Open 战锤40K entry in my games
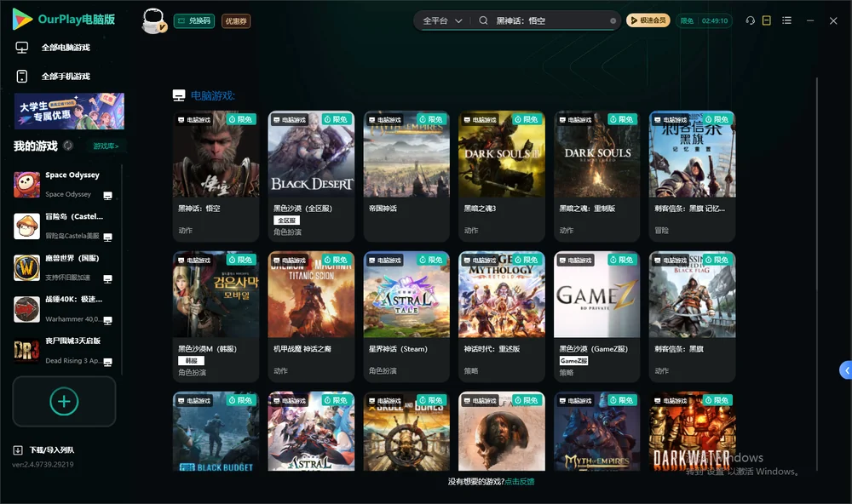Screen dimensions: 852x504 66,309
